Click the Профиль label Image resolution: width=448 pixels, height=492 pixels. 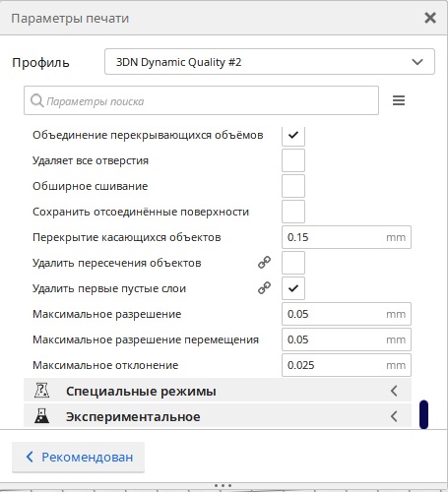[x=40, y=62]
